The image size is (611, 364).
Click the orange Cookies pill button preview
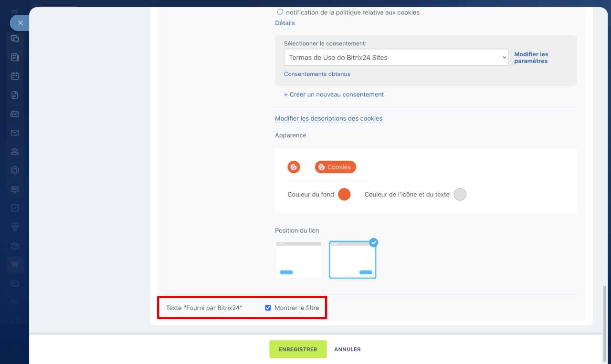335,167
